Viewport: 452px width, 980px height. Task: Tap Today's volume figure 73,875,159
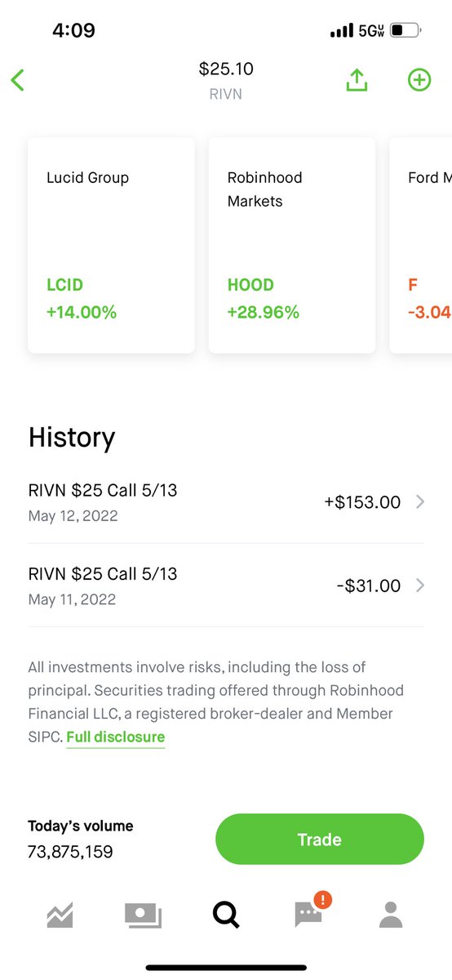(71, 852)
